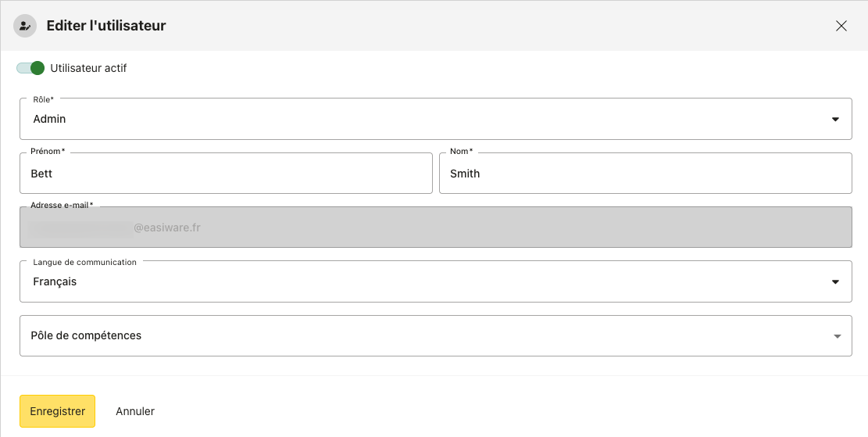This screenshot has height=437, width=868.
Task: Click the greyed-out Adresse e-mail field
Action: (435, 227)
